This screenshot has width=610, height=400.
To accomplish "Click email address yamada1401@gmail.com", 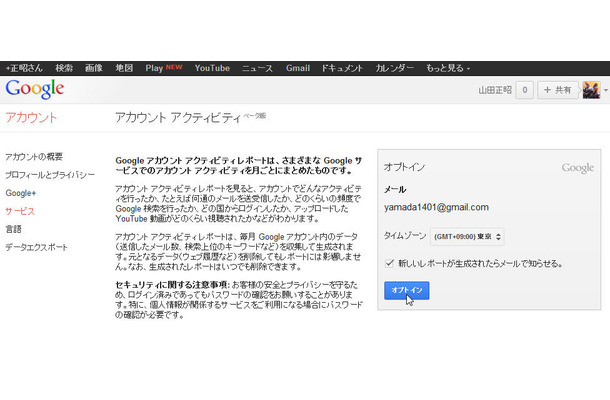I will click(x=436, y=207).
